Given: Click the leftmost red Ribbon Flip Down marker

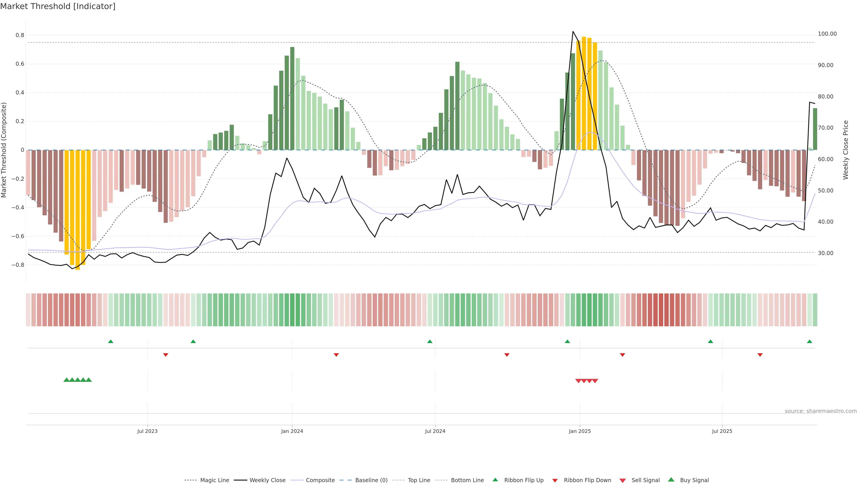Looking at the screenshot, I should coord(165,355).
